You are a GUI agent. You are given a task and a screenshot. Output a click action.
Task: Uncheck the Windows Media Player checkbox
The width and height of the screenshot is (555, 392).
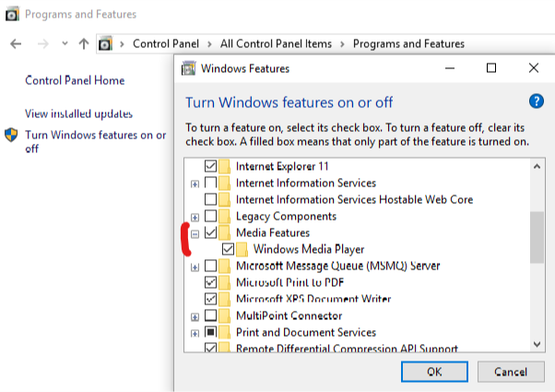point(228,249)
